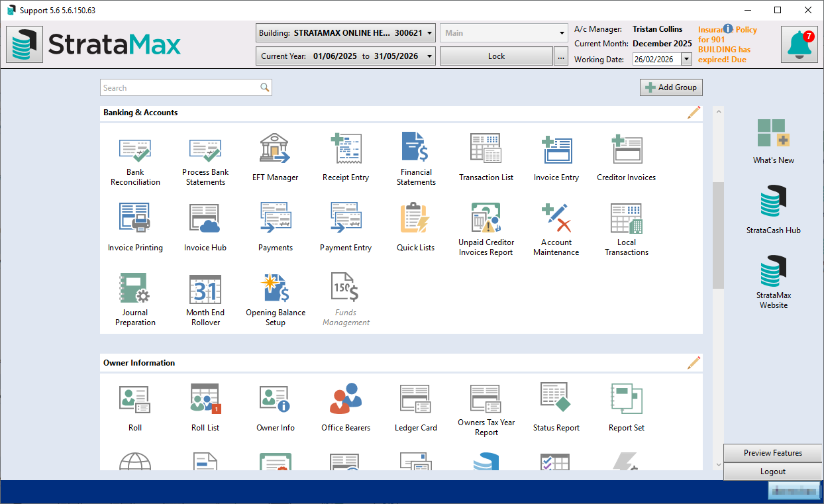Click the ellipsis button beside Lock

tap(561, 56)
